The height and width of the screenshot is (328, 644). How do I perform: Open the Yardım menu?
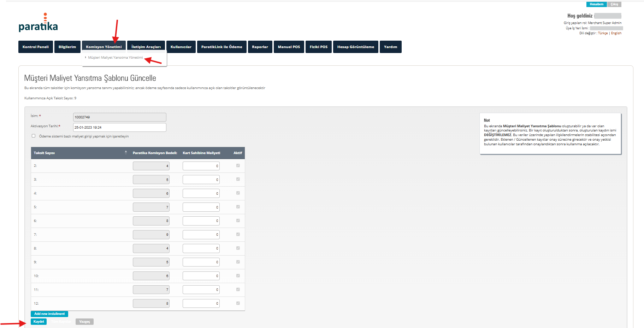pos(390,47)
